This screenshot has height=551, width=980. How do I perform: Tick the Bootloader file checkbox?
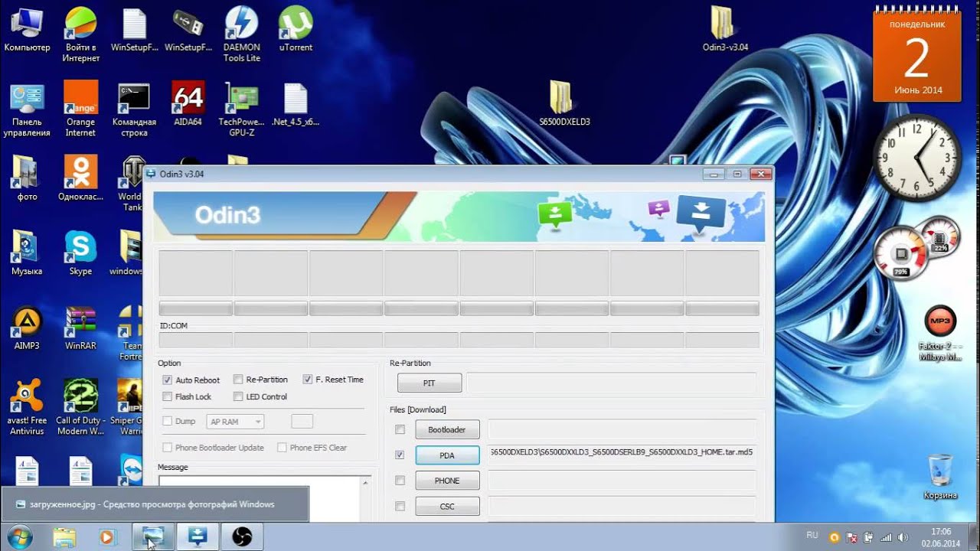pyautogui.click(x=400, y=429)
